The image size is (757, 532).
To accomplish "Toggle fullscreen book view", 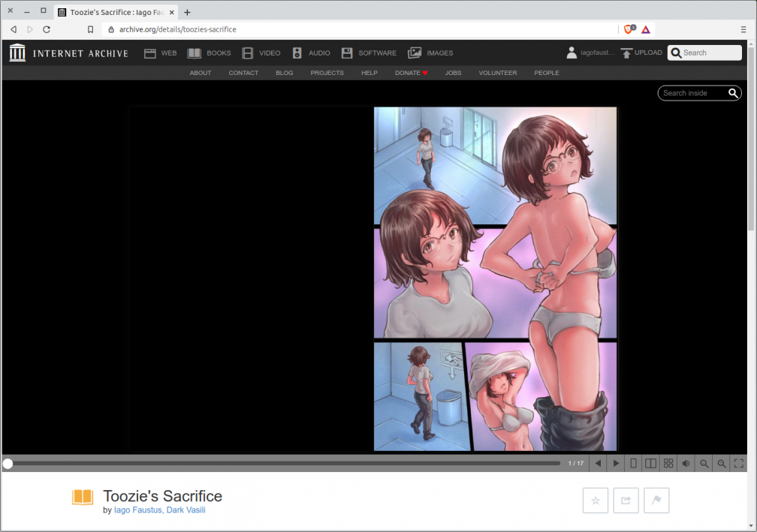I will (739, 464).
